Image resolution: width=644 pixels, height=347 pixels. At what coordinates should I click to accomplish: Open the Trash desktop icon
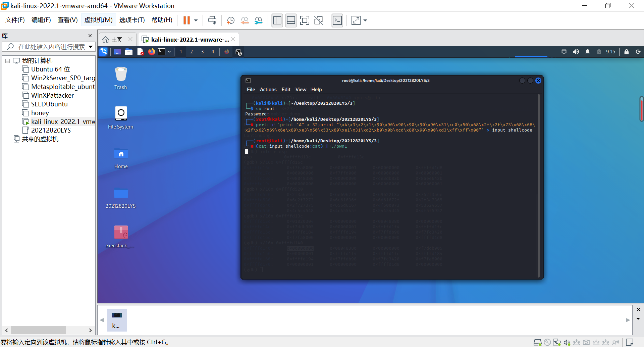coord(121,78)
